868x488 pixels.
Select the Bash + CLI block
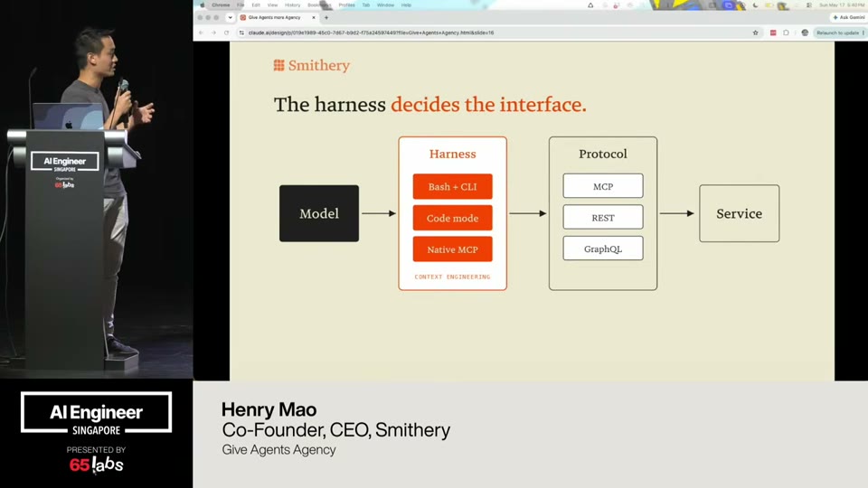click(452, 186)
